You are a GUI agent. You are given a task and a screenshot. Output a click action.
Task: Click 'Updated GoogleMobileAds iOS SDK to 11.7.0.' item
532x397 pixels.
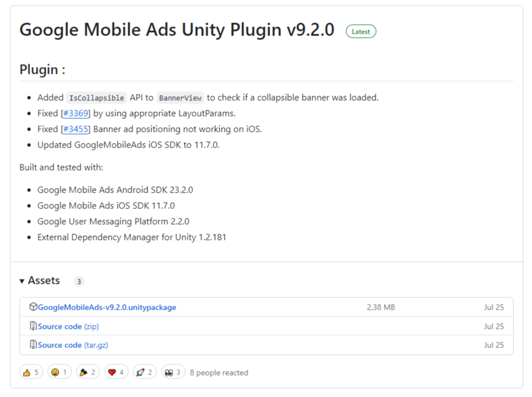(128, 145)
